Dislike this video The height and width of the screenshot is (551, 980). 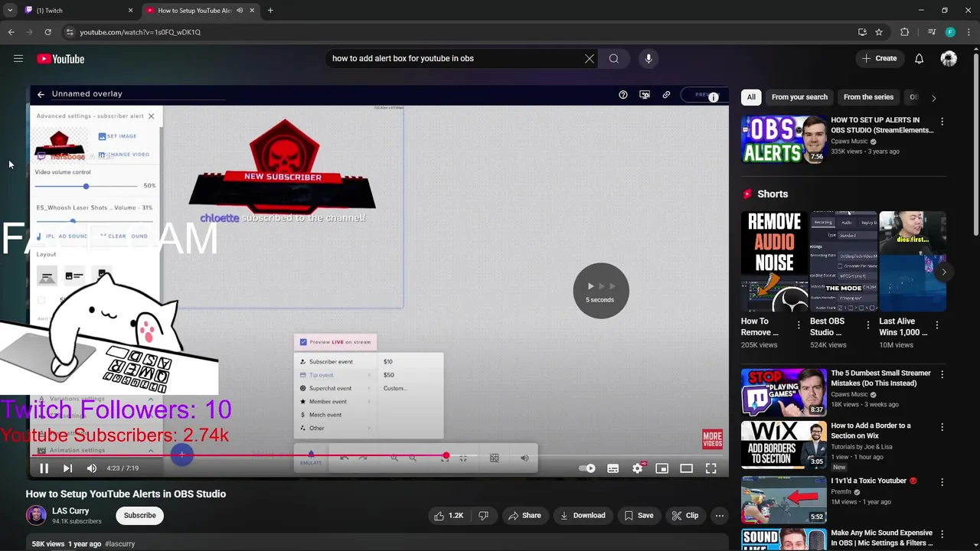tap(483, 516)
